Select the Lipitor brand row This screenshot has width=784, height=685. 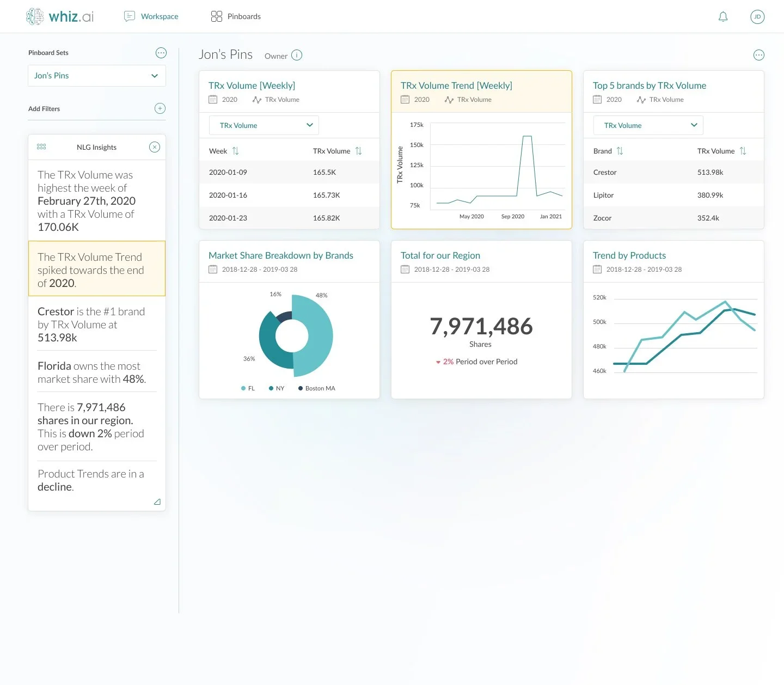(x=673, y=195)
